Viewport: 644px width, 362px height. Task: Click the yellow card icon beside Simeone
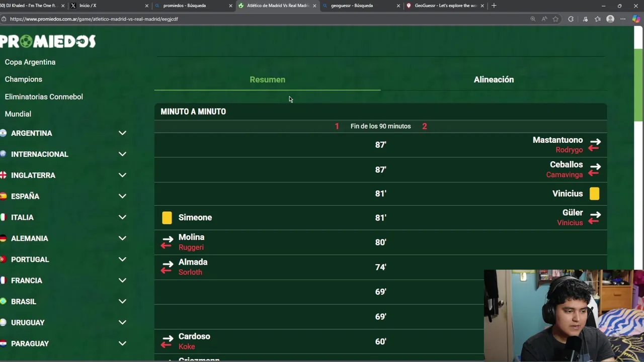167,218
